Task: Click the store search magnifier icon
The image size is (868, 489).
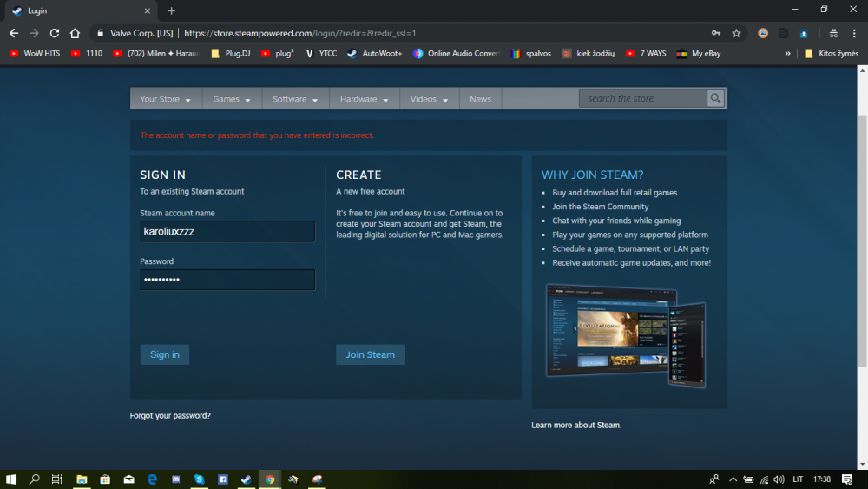Action: click(715, 98)
